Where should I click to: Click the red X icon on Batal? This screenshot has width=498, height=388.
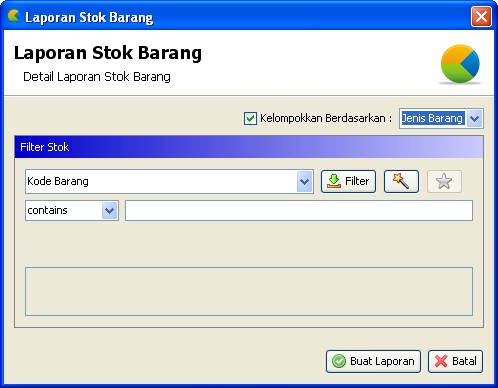click(x=441, y=361)
